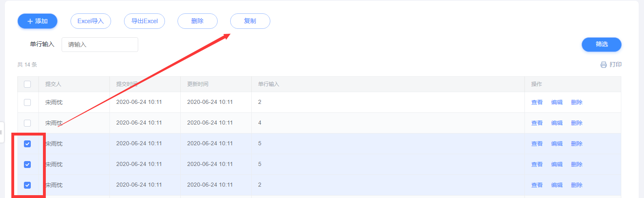Uncheck the third row checkbox
Viewport: 644px width, 198px height.
coord(28,144)
